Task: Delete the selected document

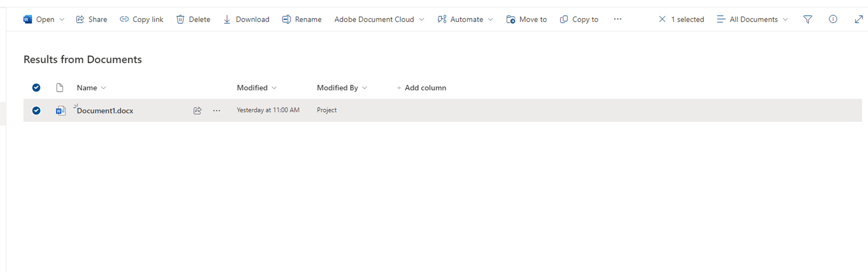Action: [193, 20]
